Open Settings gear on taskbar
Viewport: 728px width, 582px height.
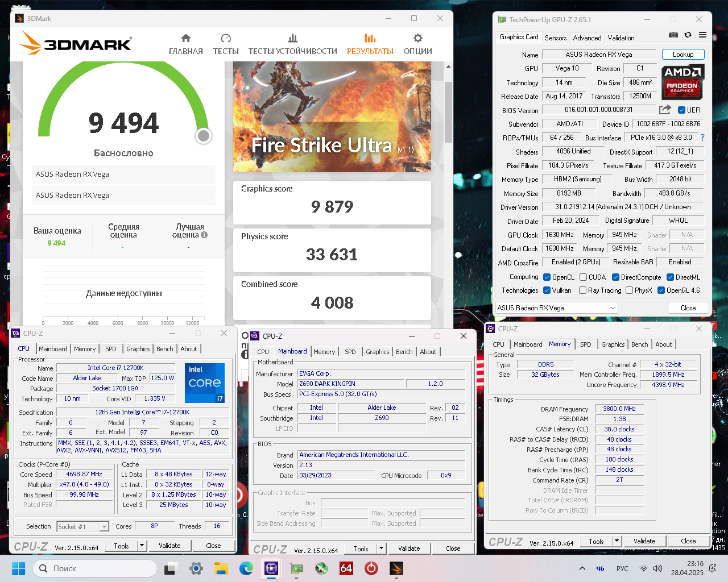coord(196,568)
